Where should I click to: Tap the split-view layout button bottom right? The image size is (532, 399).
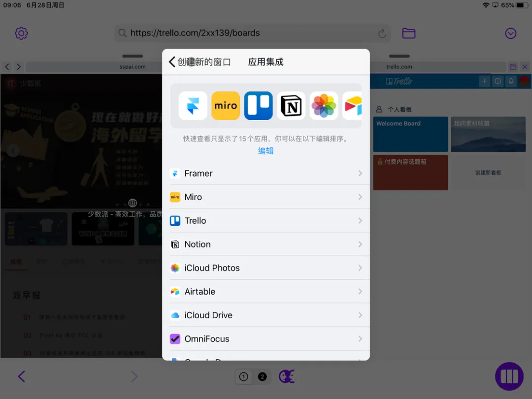(509, 376)
